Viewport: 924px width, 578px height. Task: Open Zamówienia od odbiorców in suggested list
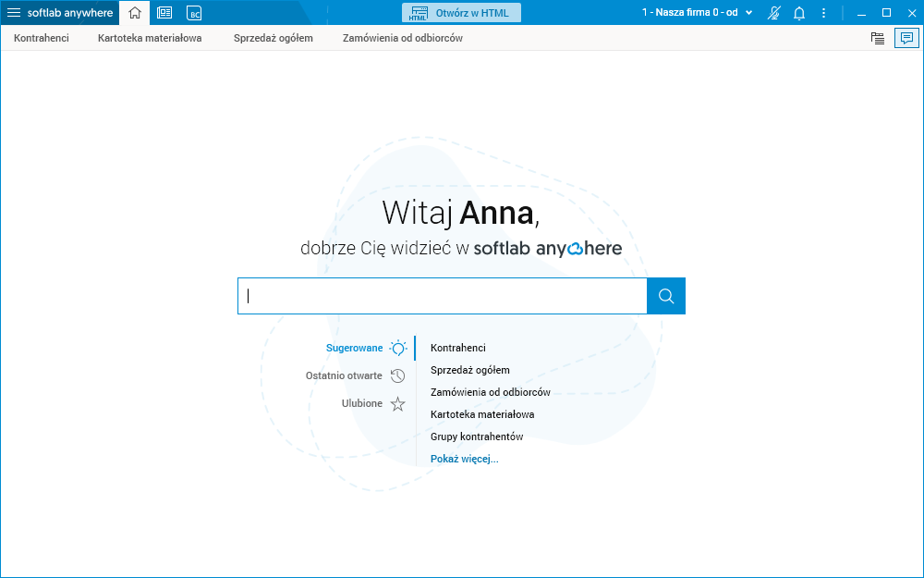click(491, 392)
